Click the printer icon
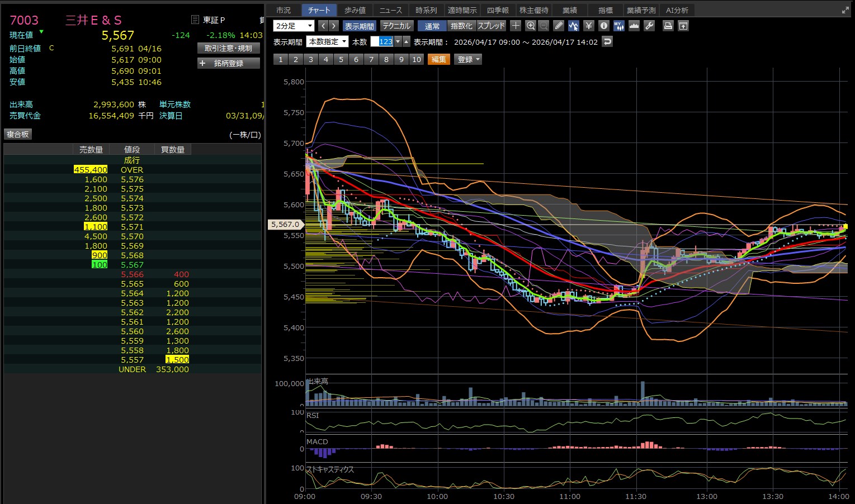Image resolution: width=855 pixels, height=504 pixels. coord(668,26)
